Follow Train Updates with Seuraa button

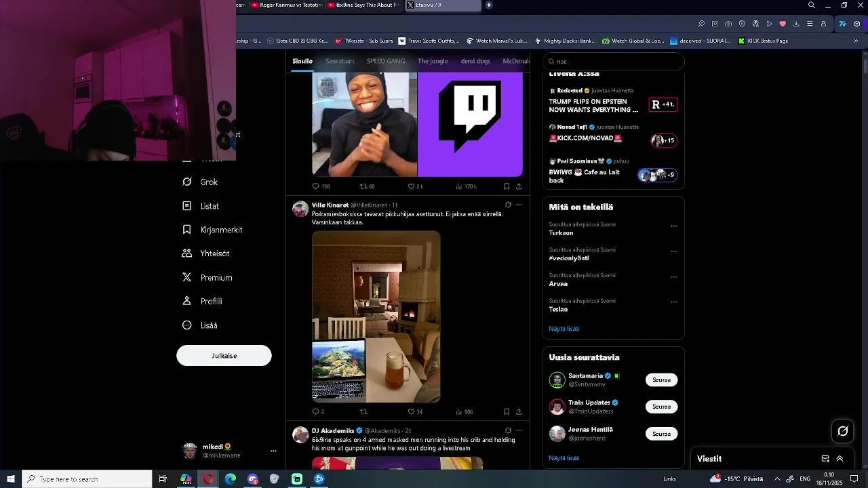coord(661,407)
